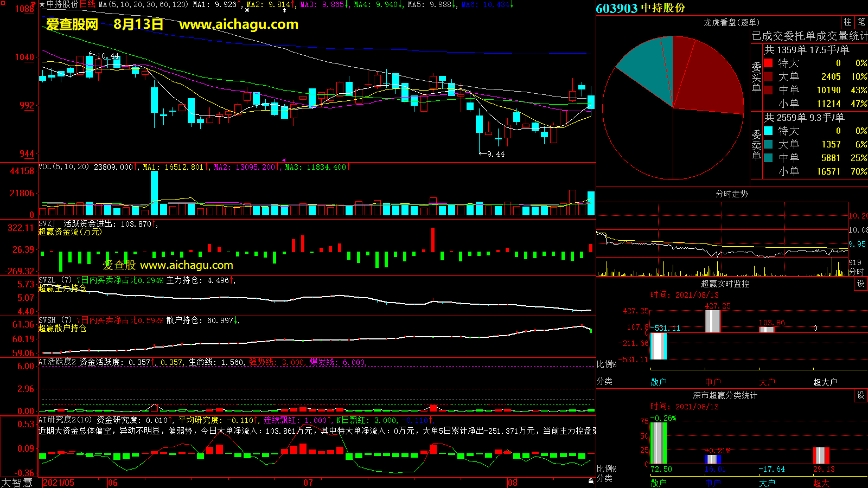Click the star icon before 中持股份 title
868x488 pixels.
point(42,4)
